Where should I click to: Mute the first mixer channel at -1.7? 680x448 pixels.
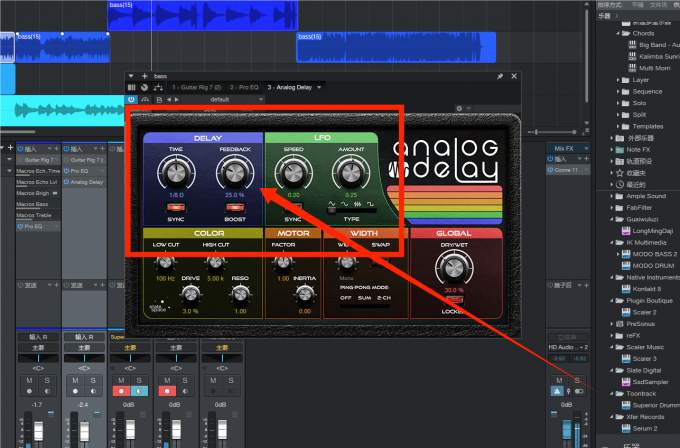29,380
